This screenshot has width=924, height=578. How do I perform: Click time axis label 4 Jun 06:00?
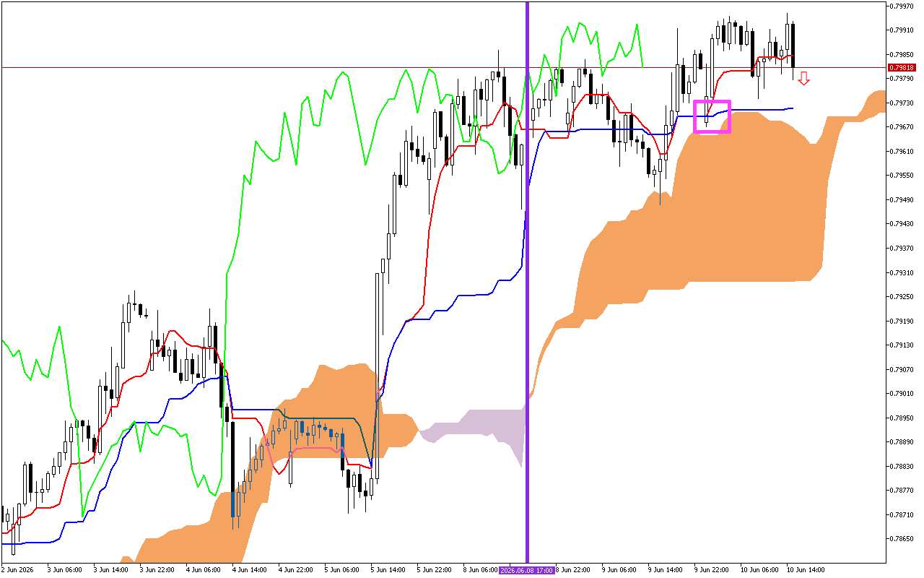pyautogui.click(x=203, y=570)
